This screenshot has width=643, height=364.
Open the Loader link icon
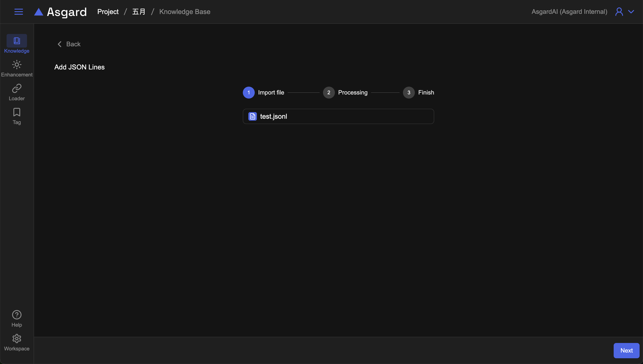[17, 89]
